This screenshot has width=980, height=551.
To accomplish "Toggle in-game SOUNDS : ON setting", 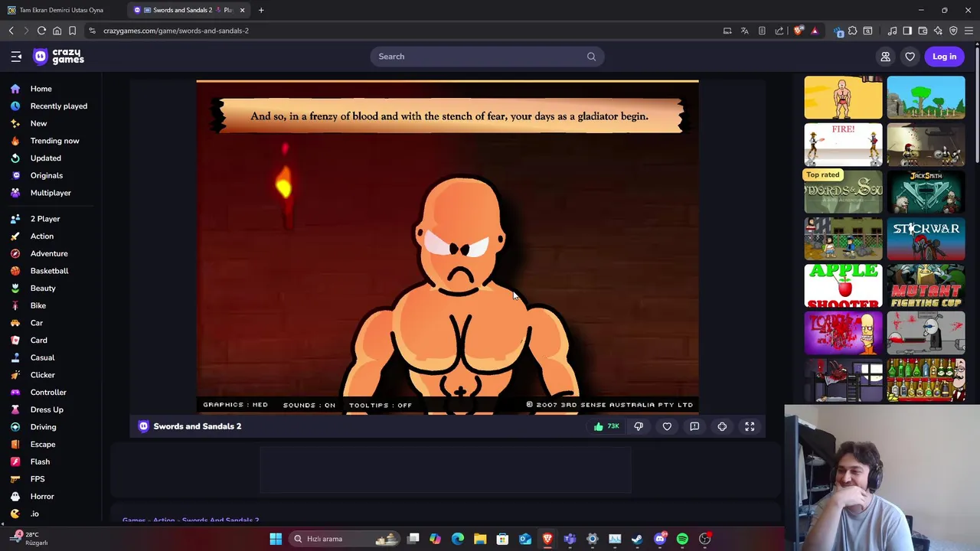I will [x=309, y=405].
